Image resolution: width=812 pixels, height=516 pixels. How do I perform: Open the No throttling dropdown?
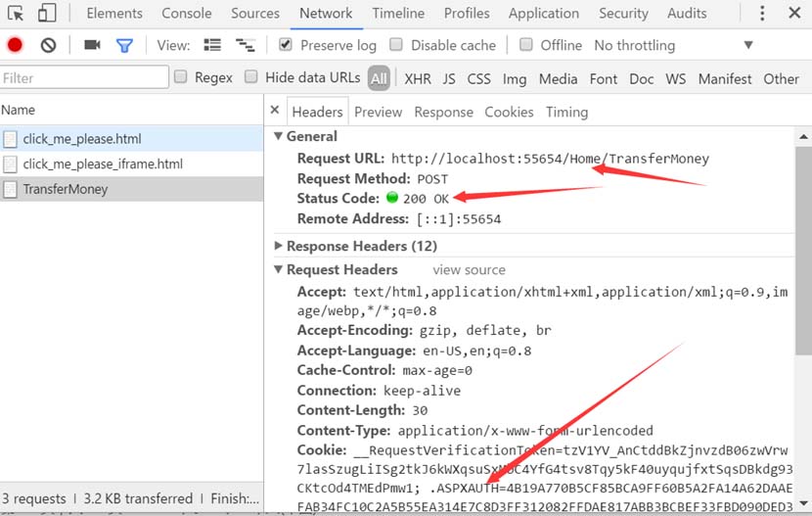click(674, 46)
